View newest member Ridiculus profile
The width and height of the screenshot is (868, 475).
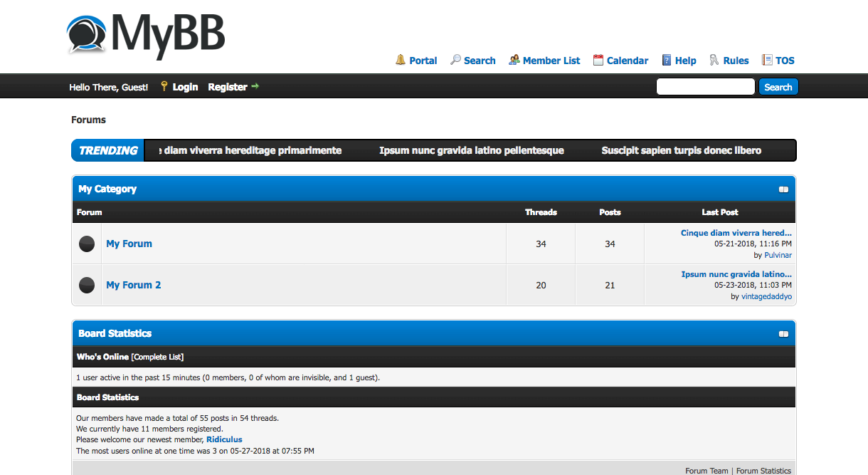click(x=224, y=439)
